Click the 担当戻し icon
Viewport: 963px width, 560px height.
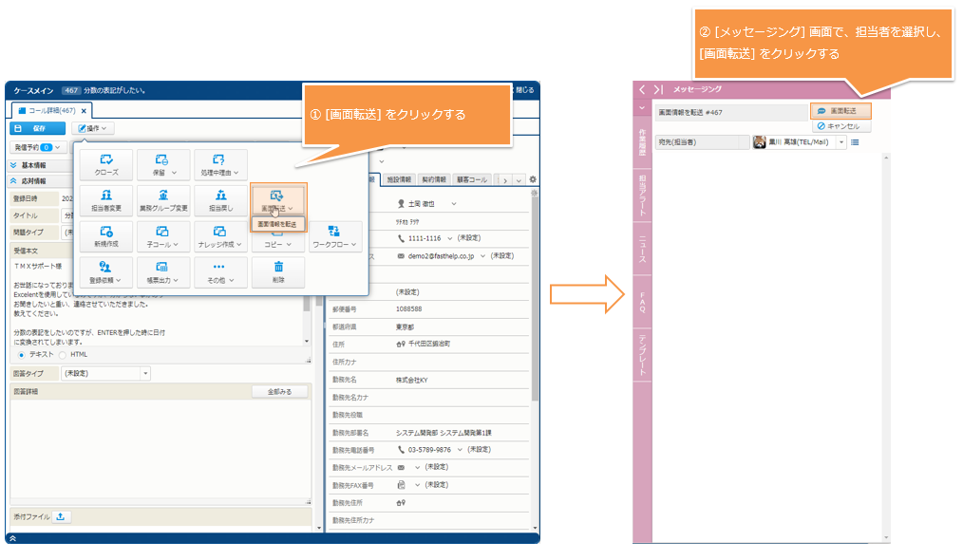tap(219, 196)
